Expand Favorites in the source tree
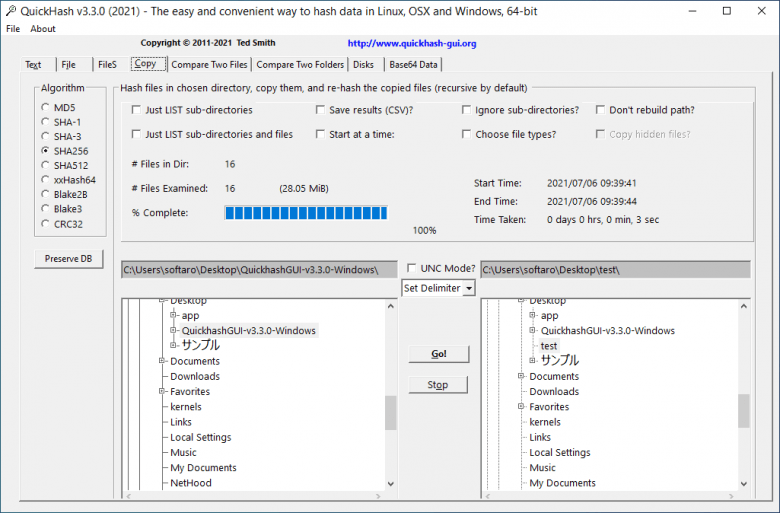 point(162,391)
